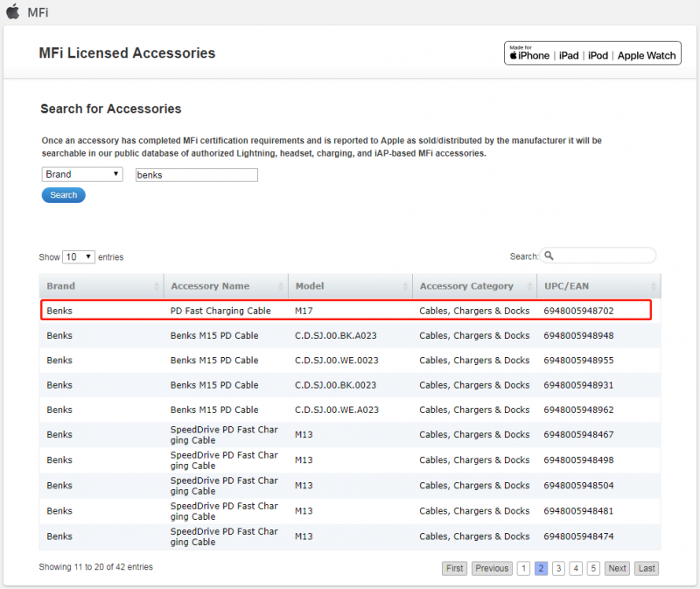
Task: Open page 5 of results
Action: (x=593, y=568)
